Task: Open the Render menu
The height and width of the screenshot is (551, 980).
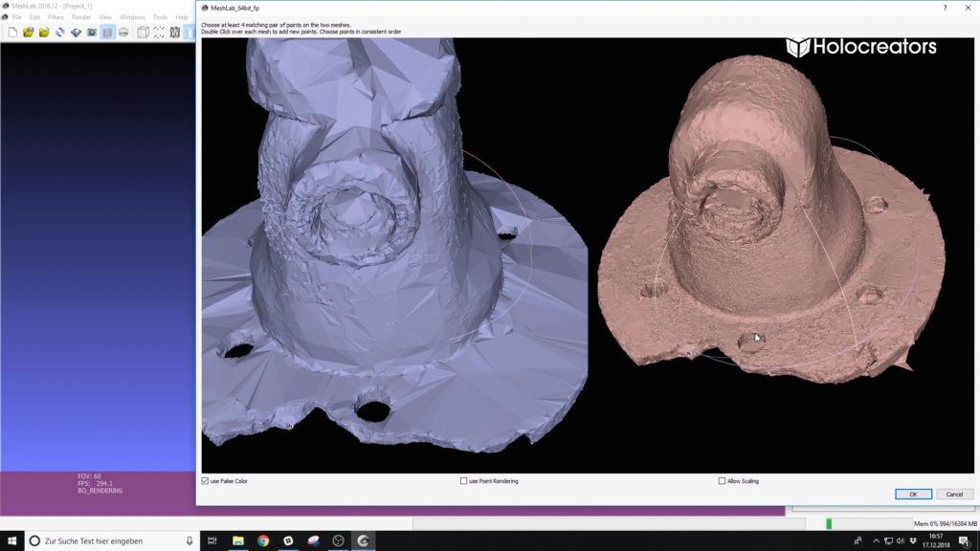Action: pos(81,17)
